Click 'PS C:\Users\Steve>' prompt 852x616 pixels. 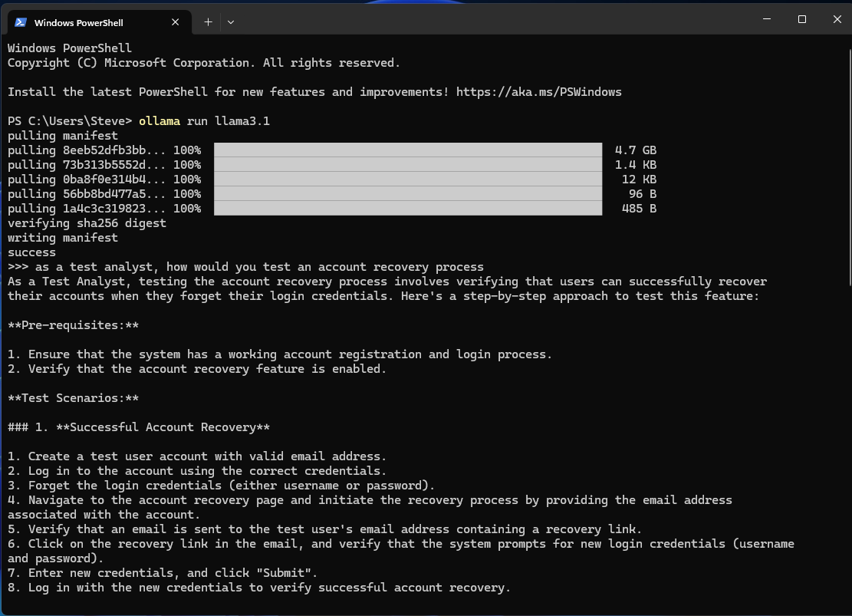(70, 121)
